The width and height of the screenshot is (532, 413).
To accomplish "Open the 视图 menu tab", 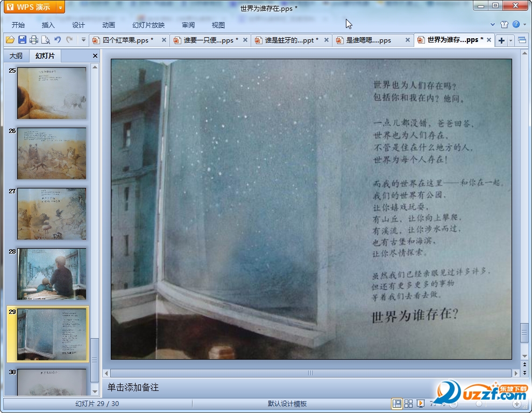I will [x=218, y=25].
